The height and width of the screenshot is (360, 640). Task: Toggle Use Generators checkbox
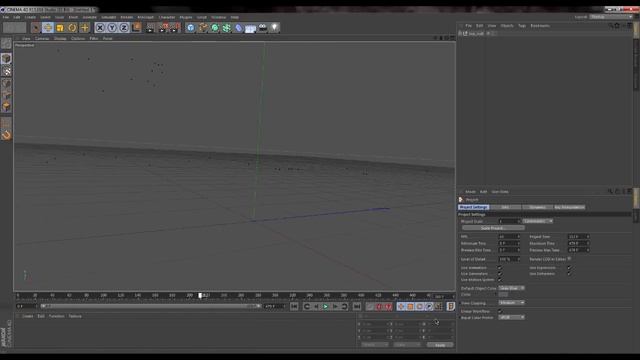tap(500, 274)
